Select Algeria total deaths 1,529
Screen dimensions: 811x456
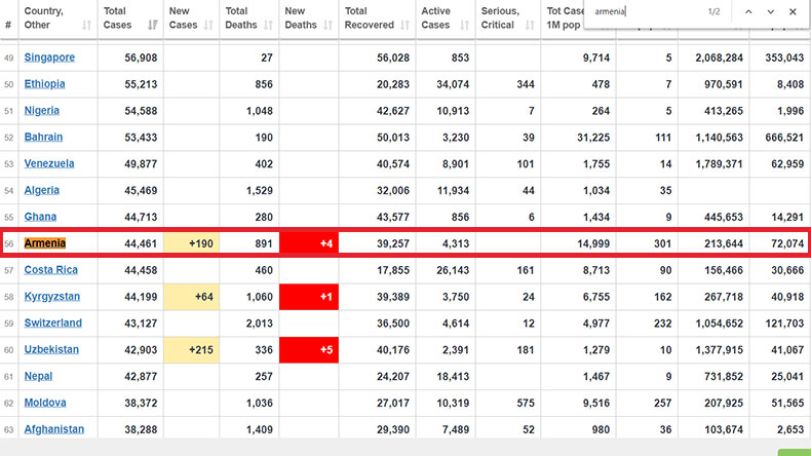260,190
